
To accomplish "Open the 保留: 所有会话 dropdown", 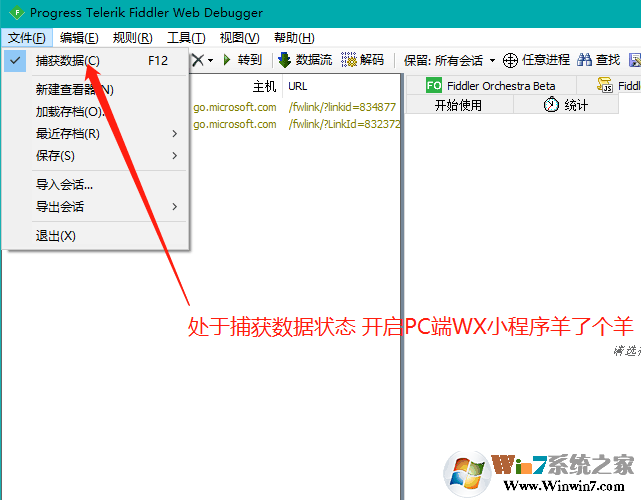I will (449, 61).
